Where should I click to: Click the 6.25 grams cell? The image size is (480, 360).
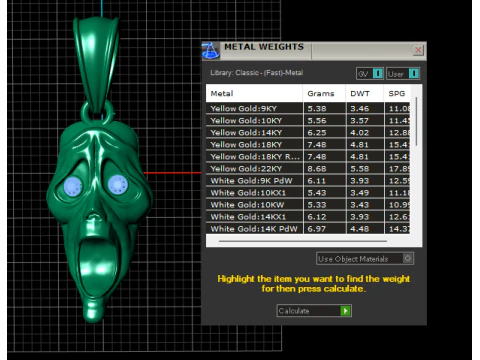[x=324, y=132]
